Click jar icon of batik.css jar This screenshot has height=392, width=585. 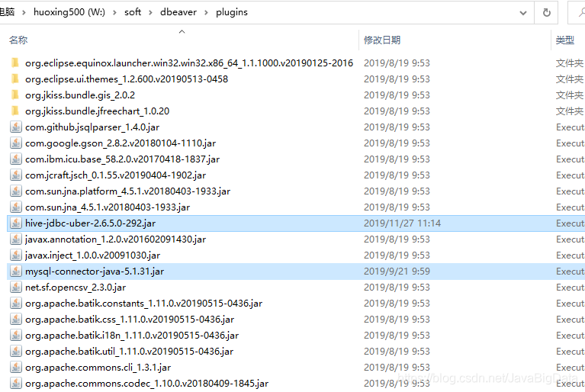(16, 320)
